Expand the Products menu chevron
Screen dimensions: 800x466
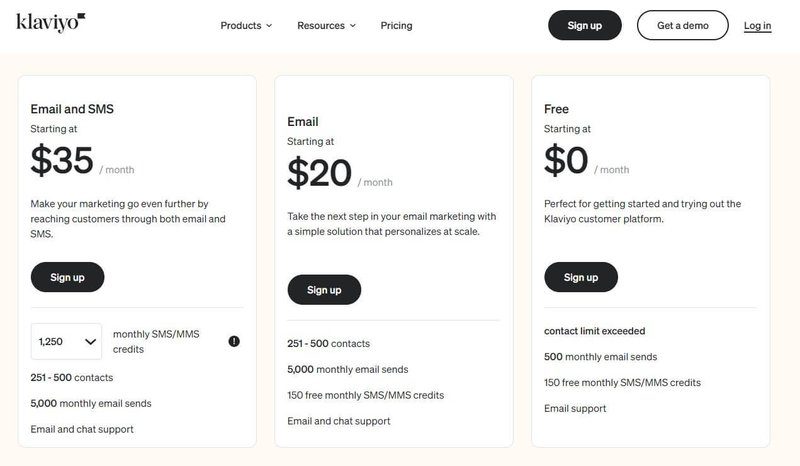click(269, 26)
